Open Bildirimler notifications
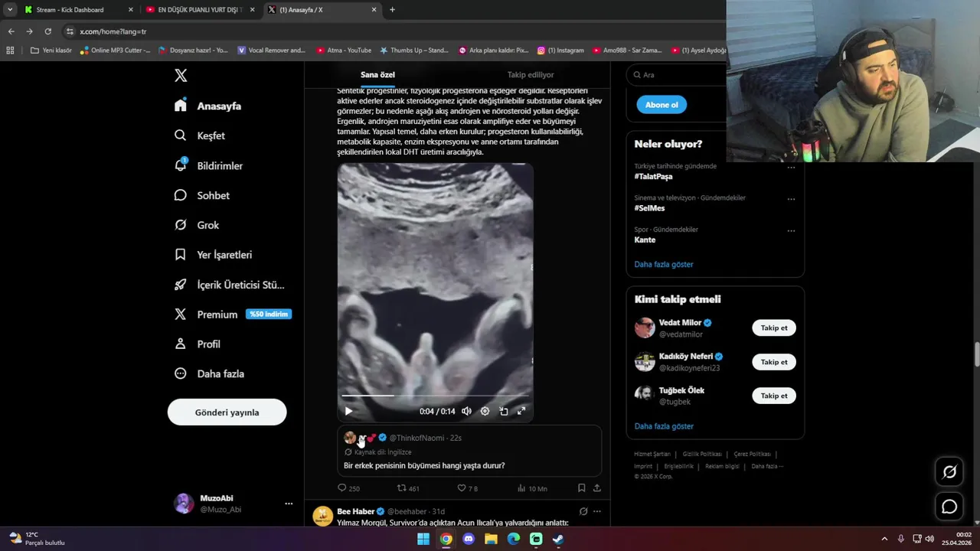 [208, 165]
